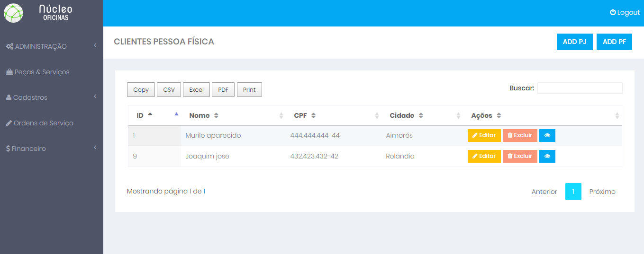
Task: Click the Logout power icon
Action: pos(613,12)
